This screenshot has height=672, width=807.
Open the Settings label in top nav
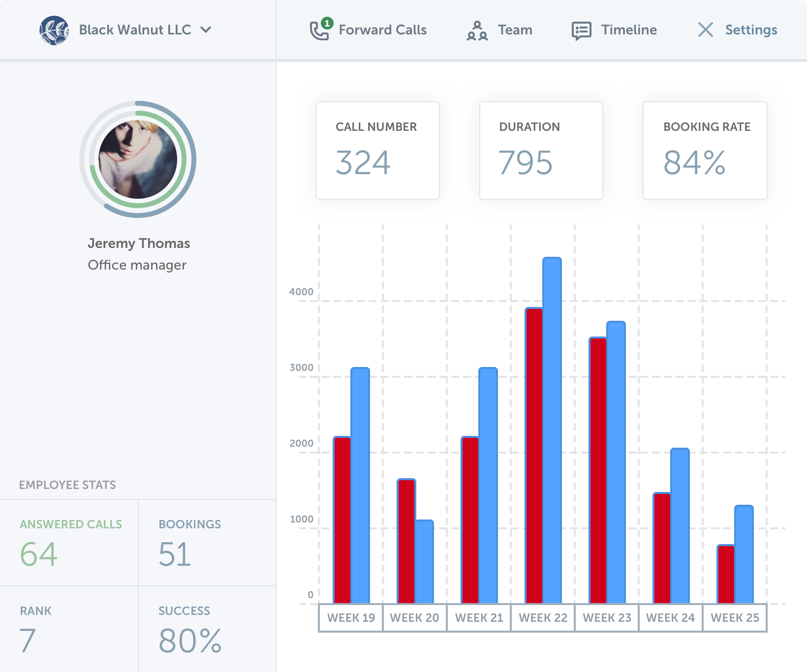point(751,30)
